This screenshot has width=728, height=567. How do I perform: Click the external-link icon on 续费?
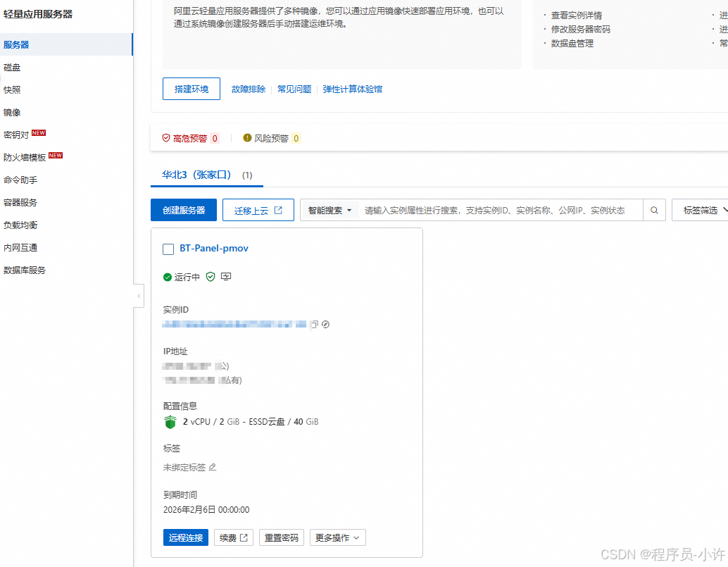tap(244, 537)
